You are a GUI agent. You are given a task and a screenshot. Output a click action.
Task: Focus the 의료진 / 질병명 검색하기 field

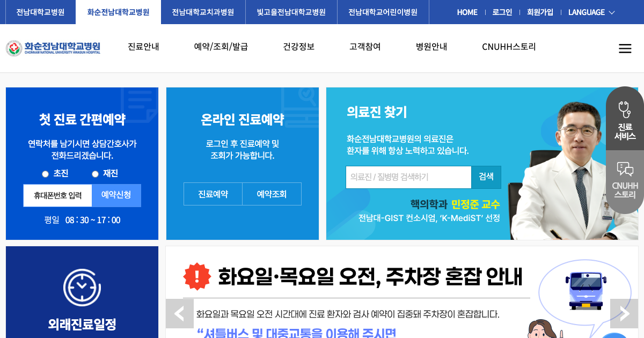[x=408, y=177]
